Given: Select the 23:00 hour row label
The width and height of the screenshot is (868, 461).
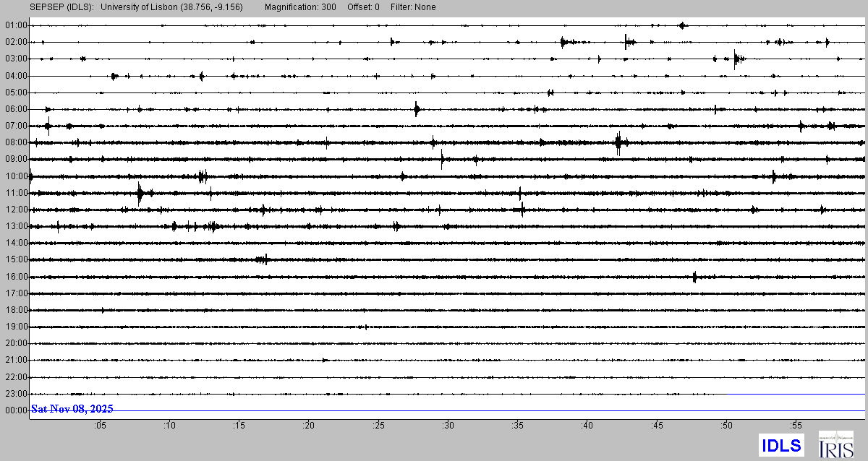Looking at the screenshot, I should (x=16, y=394).
